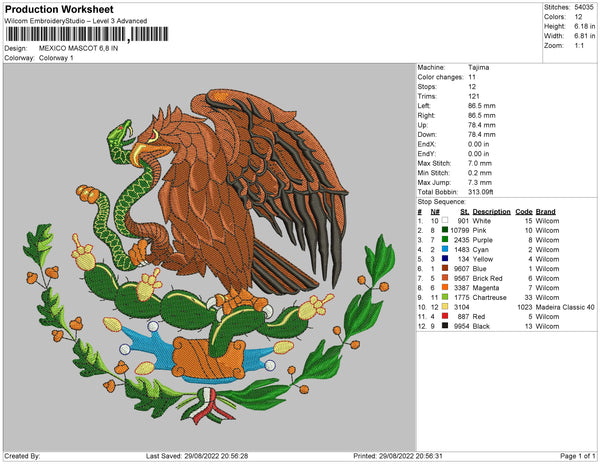Click the Height value 6.18 in
This screenshot has width=600, height=464.
[x=584, y=26]
